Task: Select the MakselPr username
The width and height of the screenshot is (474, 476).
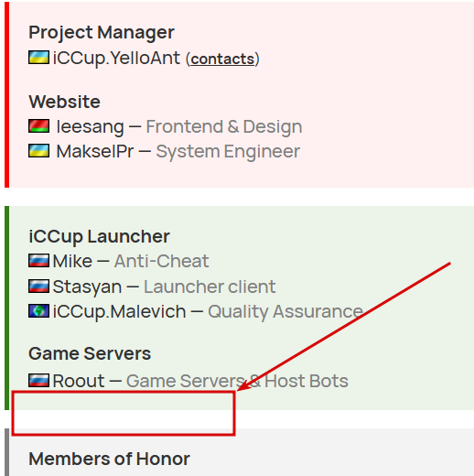Action: [x=95, y=151]
